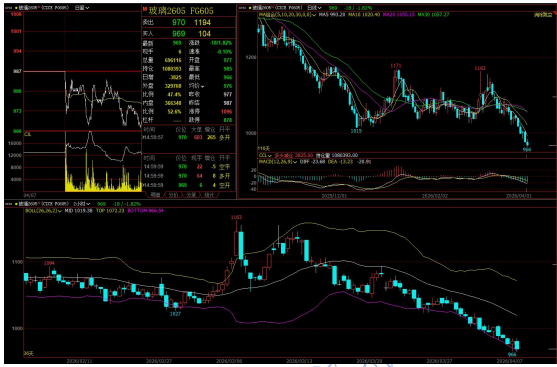The height and width of the screenshot is (367, 557).
Task: Click the 外盘 value 329768
Action: (x=173, y=86)
